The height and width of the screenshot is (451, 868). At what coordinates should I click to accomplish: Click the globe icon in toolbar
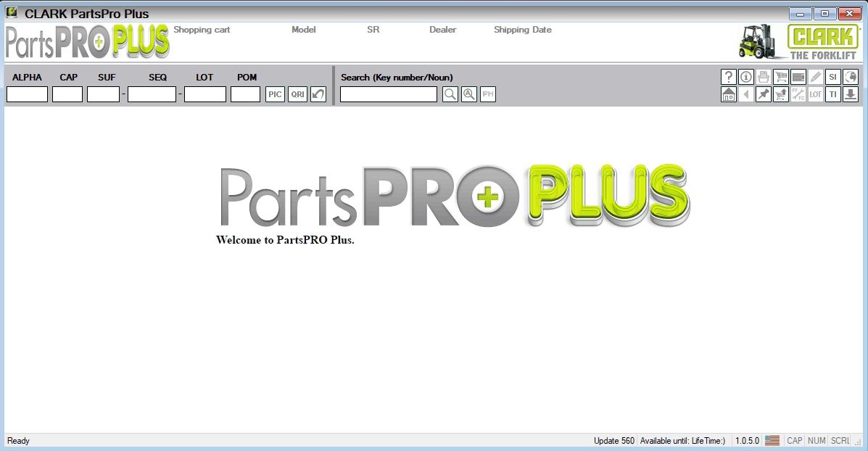(851, 77)
